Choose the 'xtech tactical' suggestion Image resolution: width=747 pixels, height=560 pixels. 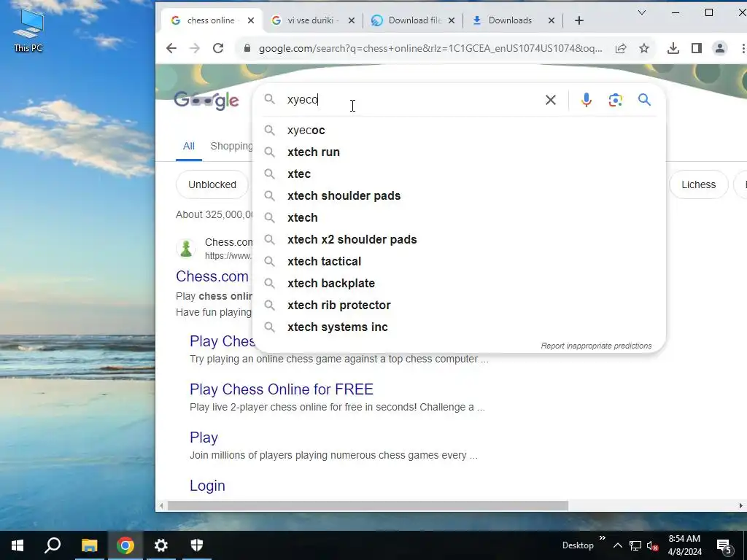460,262
